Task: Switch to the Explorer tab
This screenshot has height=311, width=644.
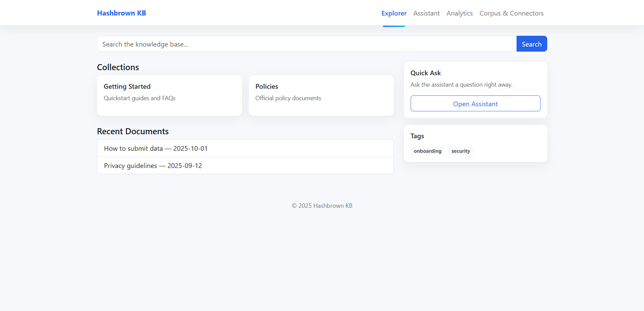Action: pyautogui.click(x=394, y=13)
